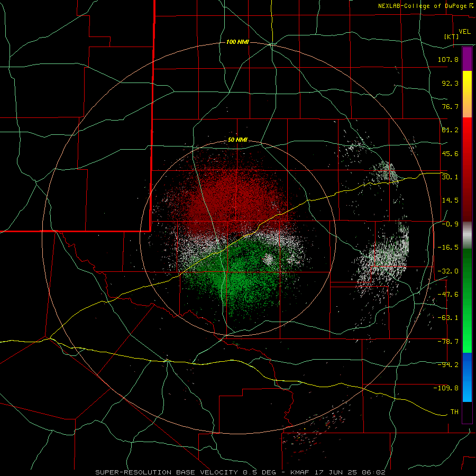Image resolution: width=476 pixels, height=476 pixels.
Task: Click the -32.0 velocity scale value
Action: (x=448, y=271)
